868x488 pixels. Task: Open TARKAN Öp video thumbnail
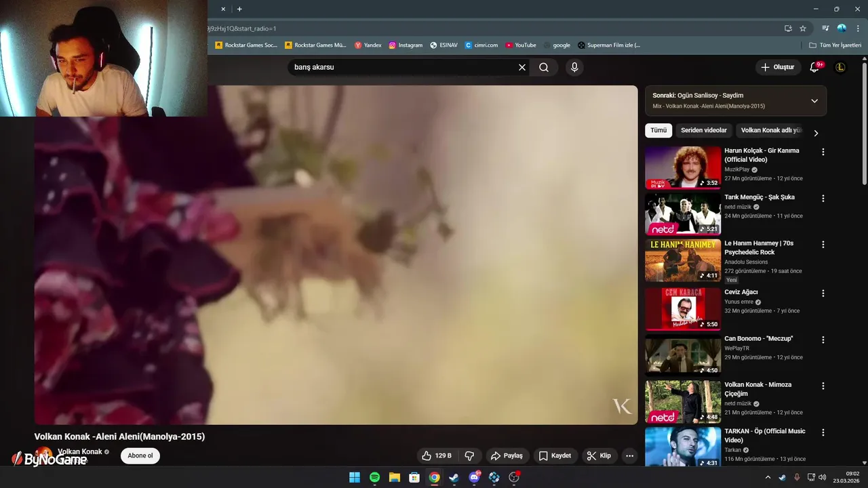[x=683, y=446]
